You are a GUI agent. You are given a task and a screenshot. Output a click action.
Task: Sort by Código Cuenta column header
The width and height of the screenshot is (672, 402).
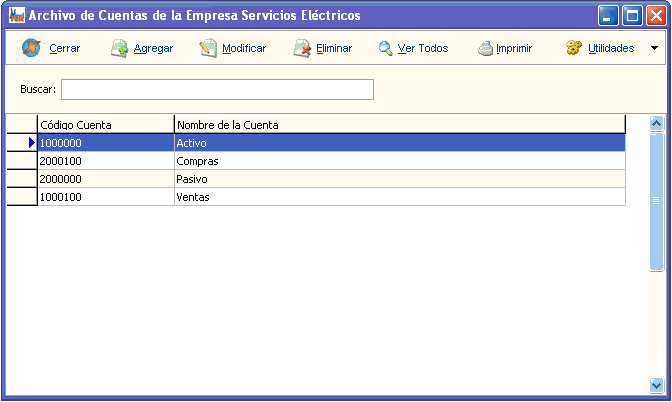tap(105, 124)
